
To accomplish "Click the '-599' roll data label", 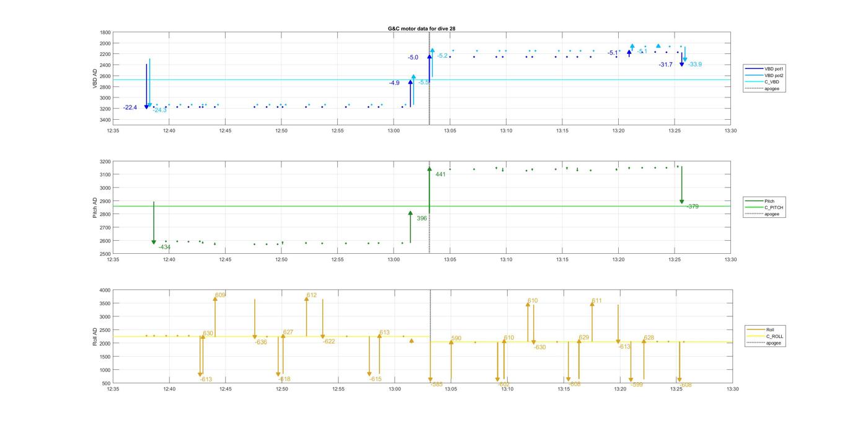I will (637, 385).
